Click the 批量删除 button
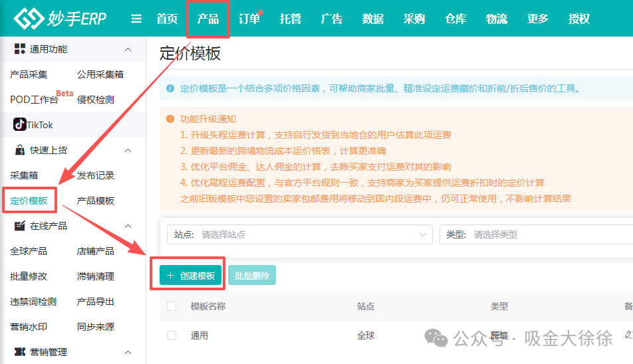The height and width of the screenshot is (364, 633). 252,275
